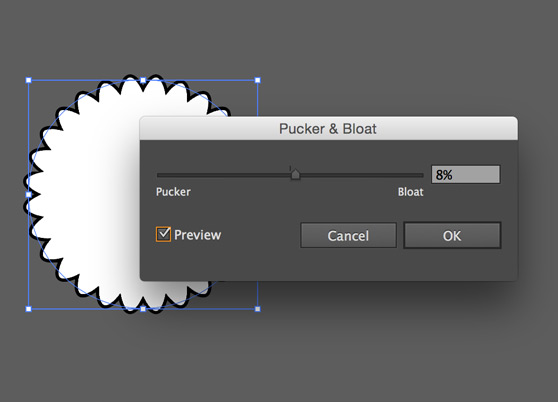
Task: Select the top-center bounding box handle
Action: pos(143,80)
